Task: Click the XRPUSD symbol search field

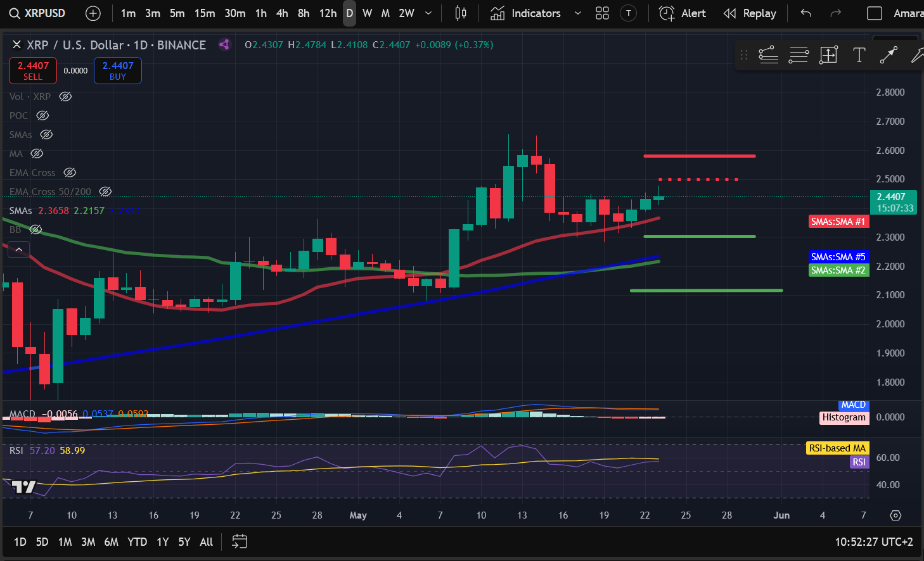Action: click(x=38, y=13)
